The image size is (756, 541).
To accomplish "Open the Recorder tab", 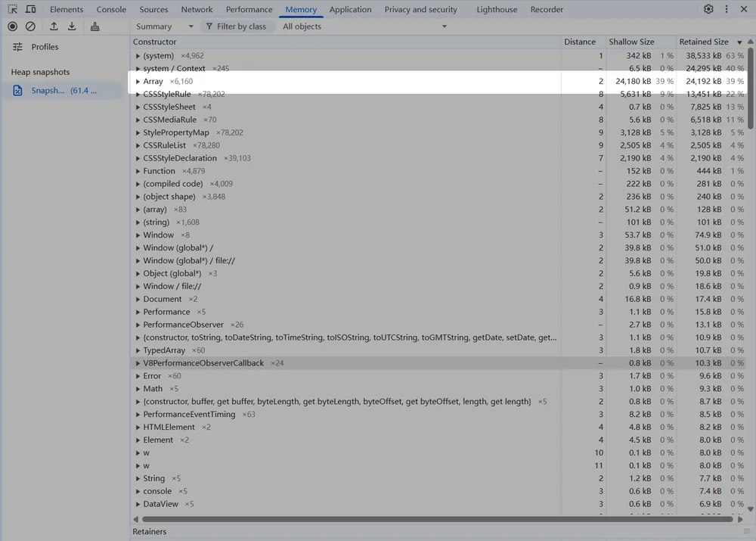I will pos(547,9).
